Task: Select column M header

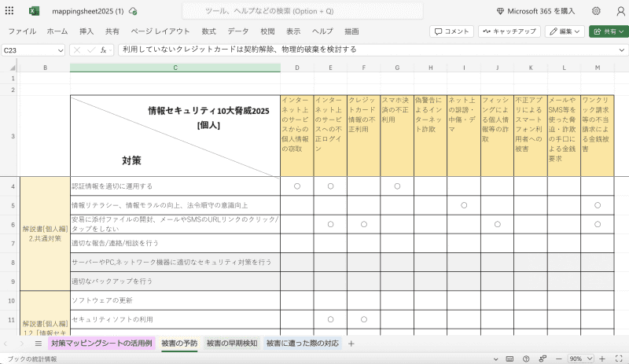Action: point(598,68)
